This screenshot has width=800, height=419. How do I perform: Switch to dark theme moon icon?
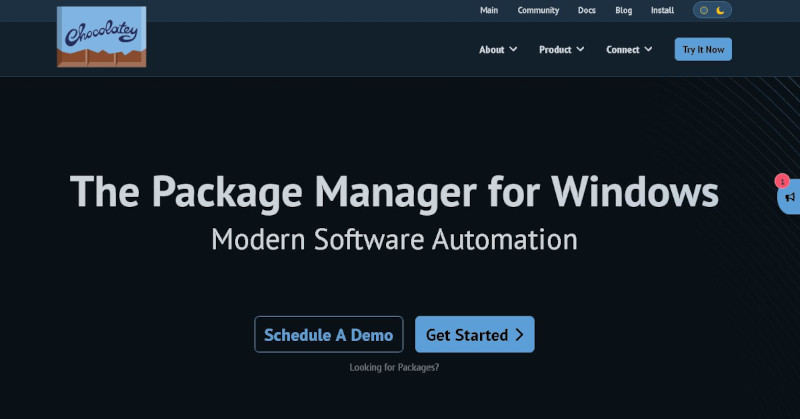click(720, 10)
